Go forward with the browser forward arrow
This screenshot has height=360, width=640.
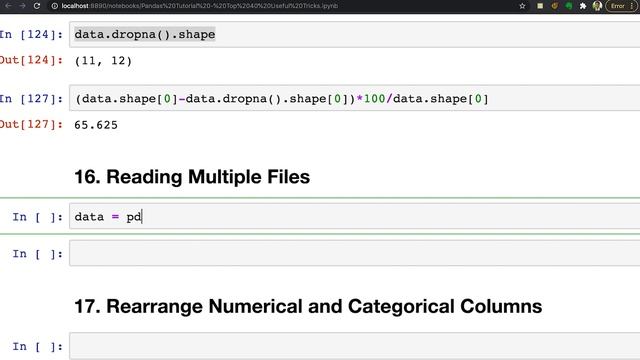pos(22,6)
